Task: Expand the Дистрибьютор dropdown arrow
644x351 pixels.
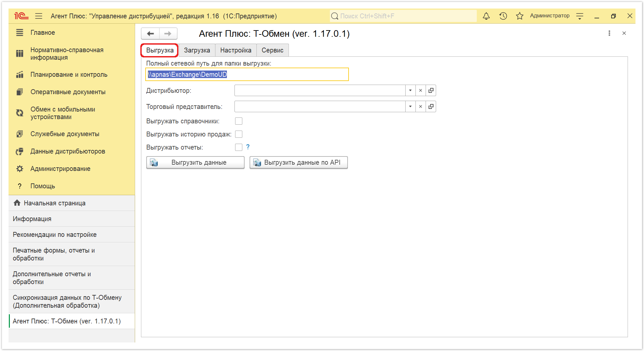Action: coord(410,91)
